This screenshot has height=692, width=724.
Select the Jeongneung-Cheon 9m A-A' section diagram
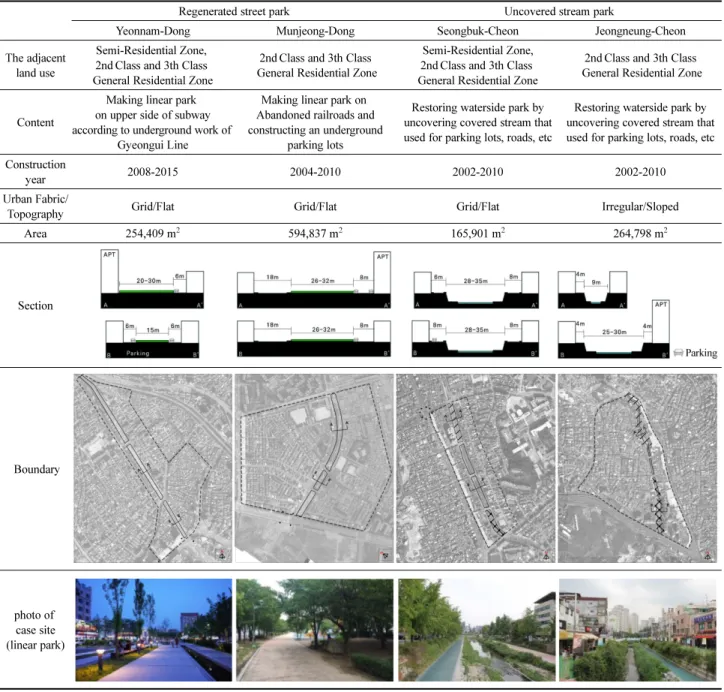(x=592, y=290)
